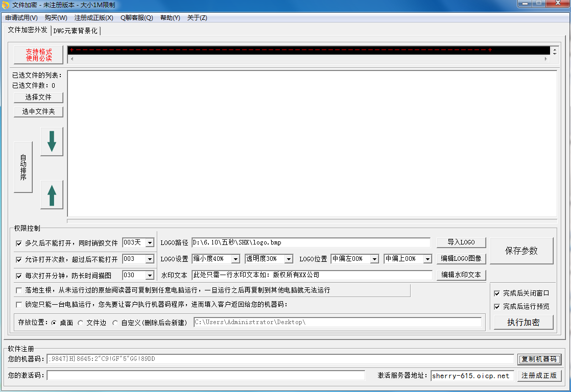Click the 选中文件夹 button
571x392 pixels.
tap(39, 112)
